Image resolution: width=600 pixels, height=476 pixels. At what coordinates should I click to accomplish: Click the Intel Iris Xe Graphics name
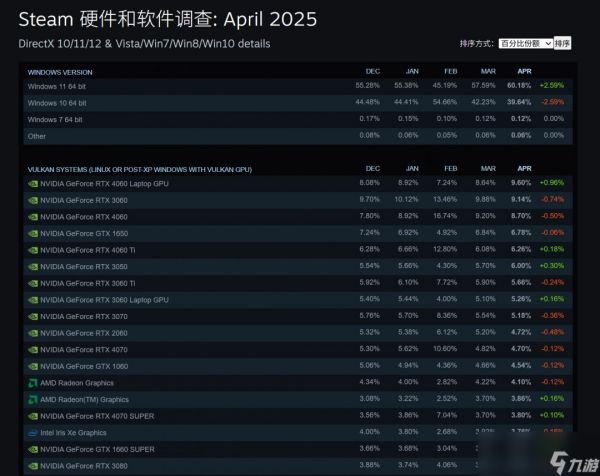click(x=73, y=433)
